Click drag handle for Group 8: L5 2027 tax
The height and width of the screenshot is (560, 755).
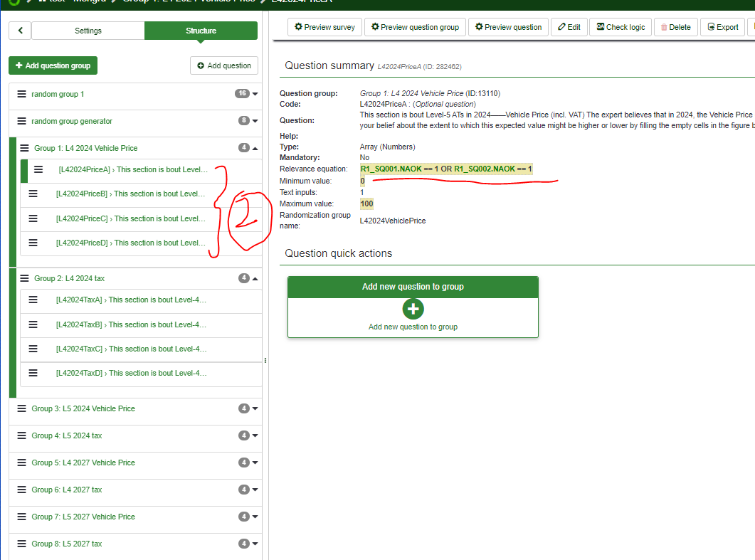coord(21,544)
